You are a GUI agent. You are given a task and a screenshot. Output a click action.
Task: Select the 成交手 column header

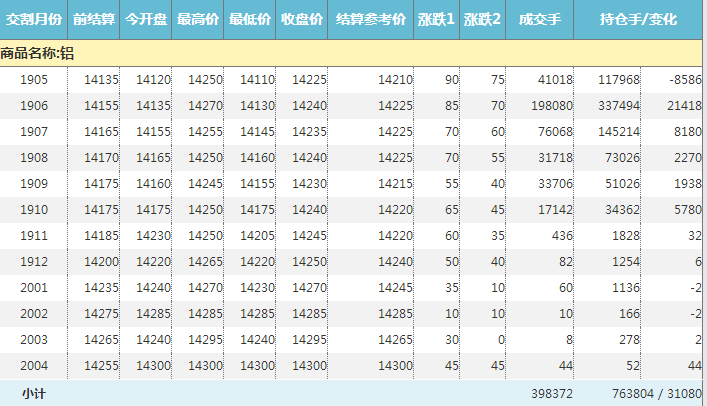click(x=541, y=19)
